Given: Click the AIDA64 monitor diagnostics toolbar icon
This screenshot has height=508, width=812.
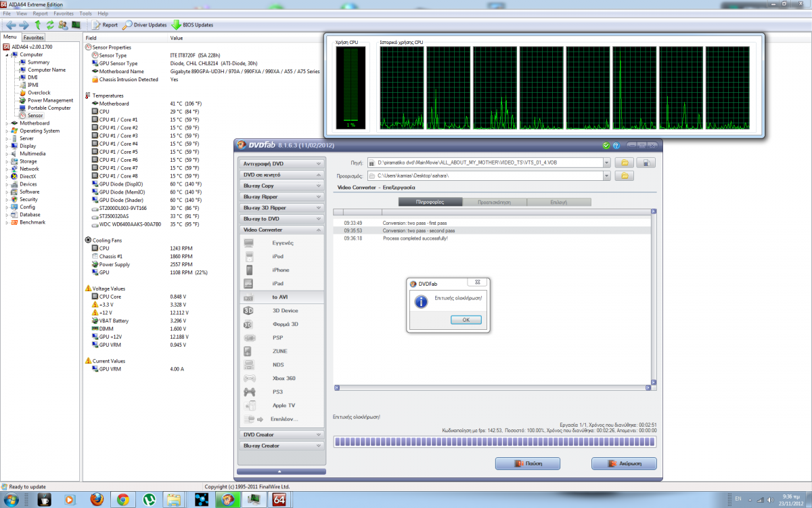Looking at the screenshot, I should [76, 25].
